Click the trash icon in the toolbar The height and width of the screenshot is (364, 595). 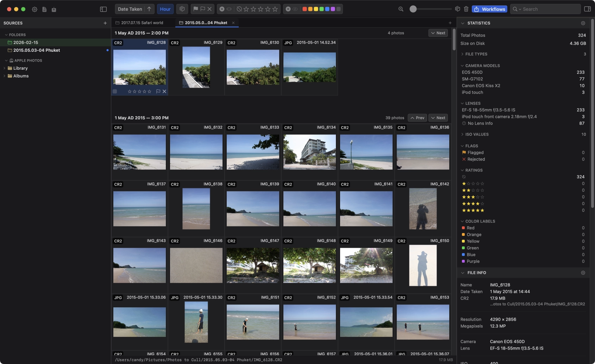[466, 9]
